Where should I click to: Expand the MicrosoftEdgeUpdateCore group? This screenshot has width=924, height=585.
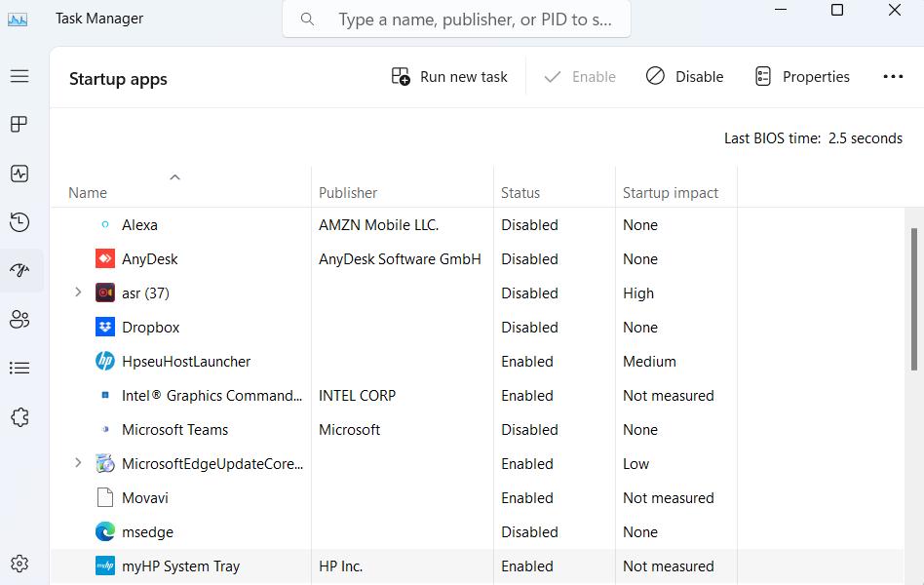pos(78,463)
